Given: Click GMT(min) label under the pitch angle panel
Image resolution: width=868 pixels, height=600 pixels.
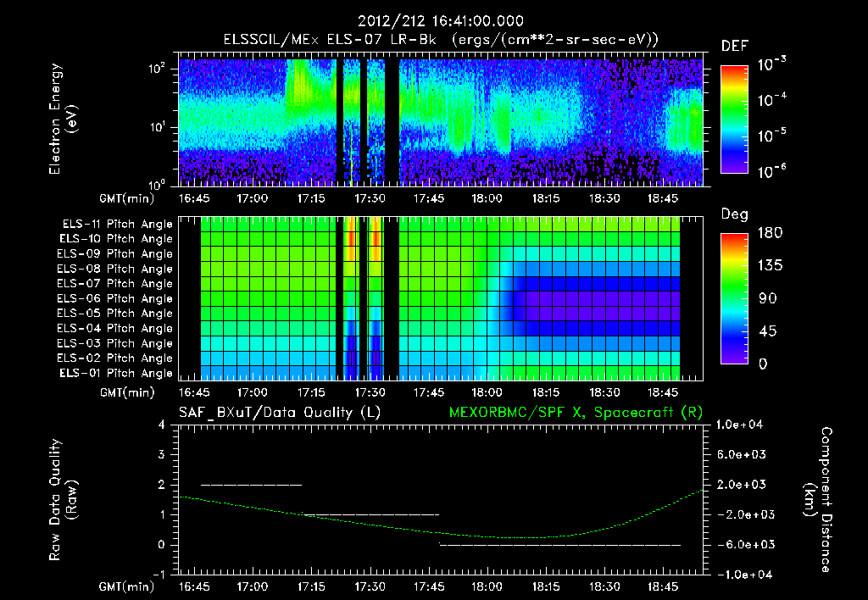Looking at the screenshot, I should coord(127,392).
